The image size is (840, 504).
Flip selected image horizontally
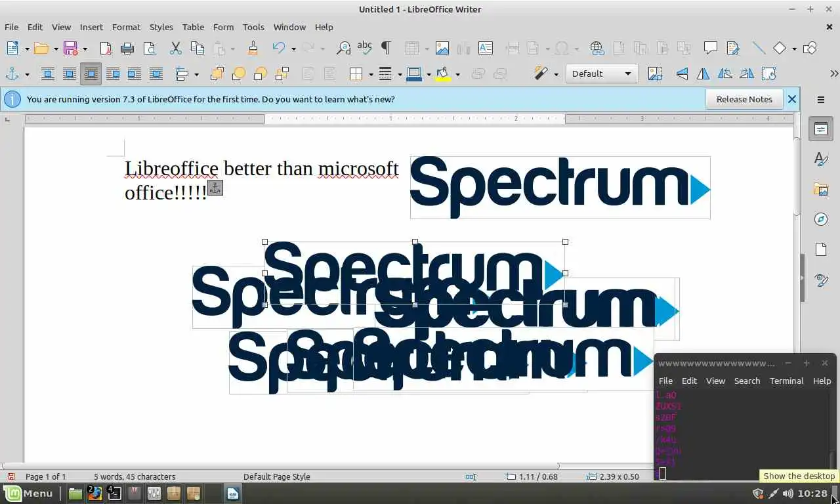click(703, 73)
